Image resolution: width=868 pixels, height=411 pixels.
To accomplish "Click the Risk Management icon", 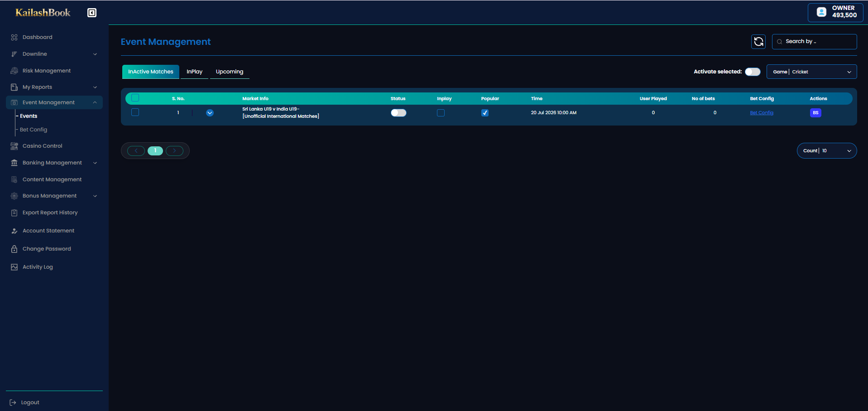I will click(14, 71).
